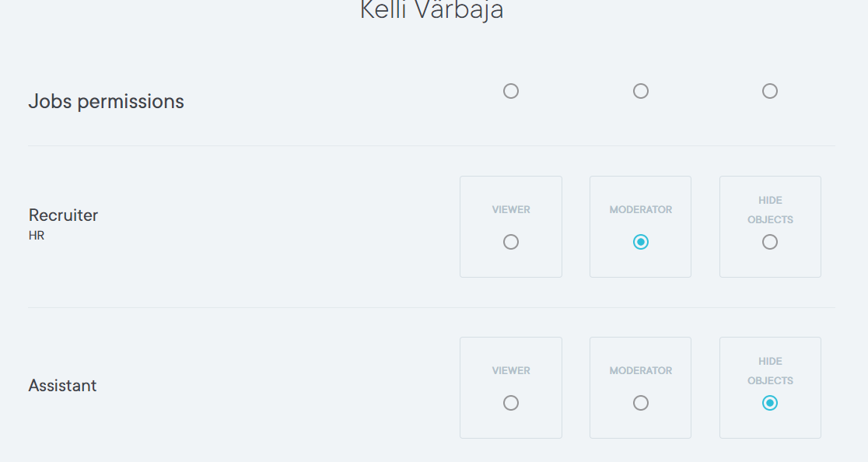Image resolution: width=868 pixels, height=462 pixels.
Task: Click HIDE OBJECTS label in Assistant row
Action: [x=770, y=371]
